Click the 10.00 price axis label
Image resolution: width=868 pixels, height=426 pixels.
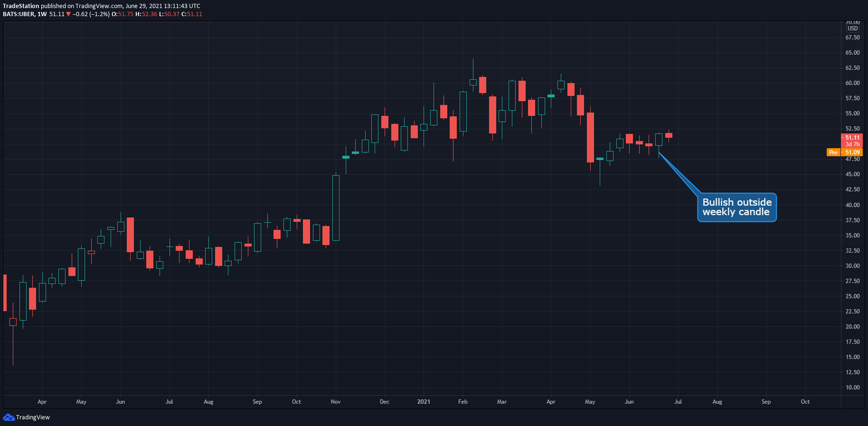coord(852,388)
